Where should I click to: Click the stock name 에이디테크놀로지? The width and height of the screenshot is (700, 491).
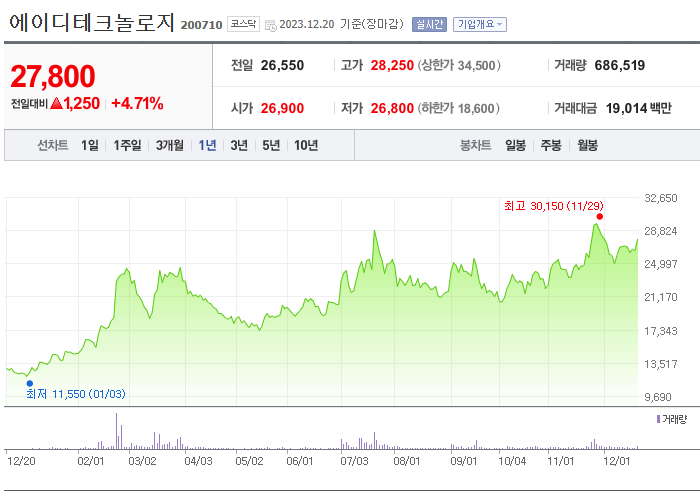(92, 22)
